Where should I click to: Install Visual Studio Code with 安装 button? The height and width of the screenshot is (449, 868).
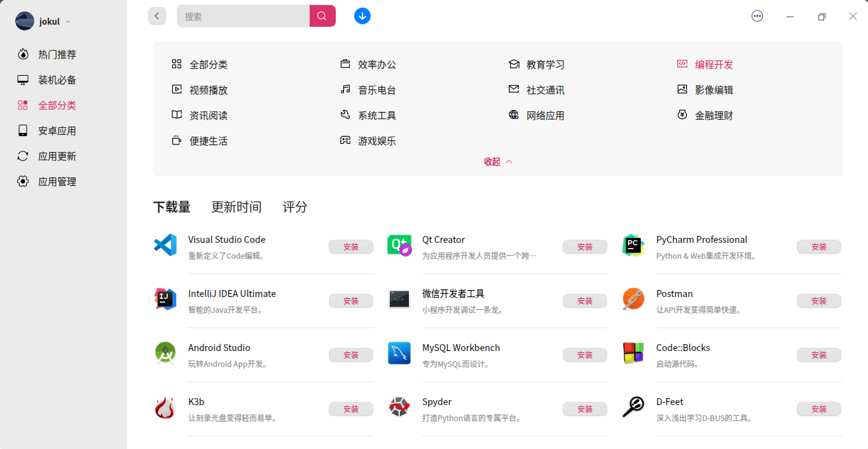tap(350, 247)
